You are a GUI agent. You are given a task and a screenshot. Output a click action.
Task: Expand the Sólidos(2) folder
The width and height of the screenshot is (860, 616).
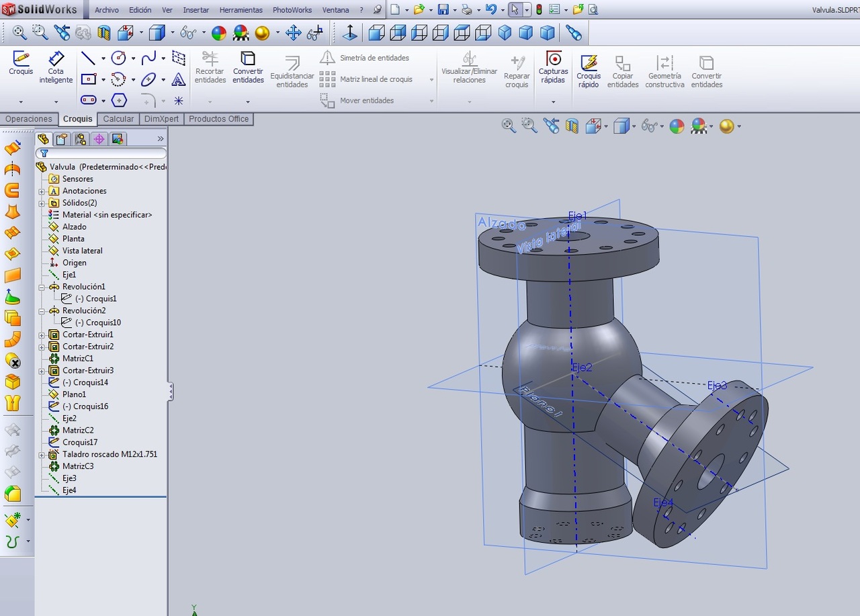(42, 203)
